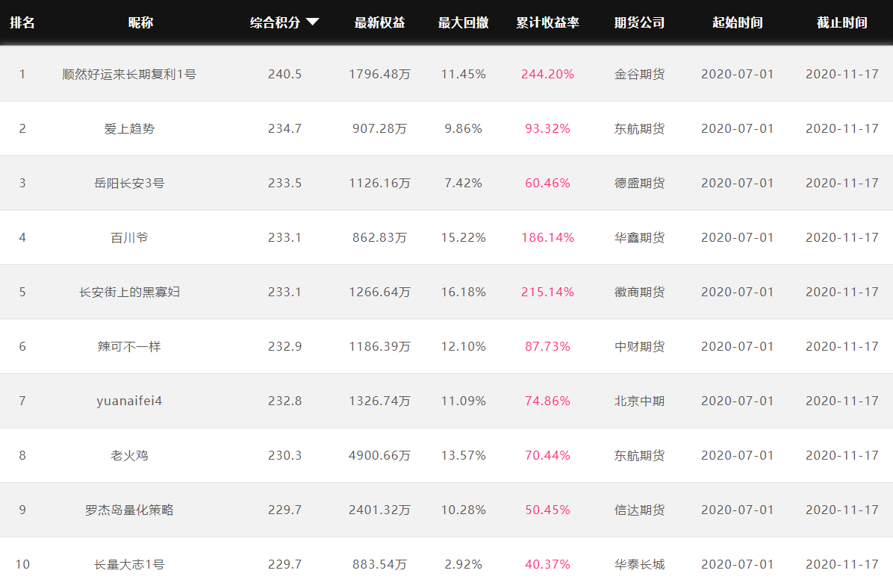The height and width of the screenshot is (588, 893).
Task: Select score value 240.5
Action: pyautogui.click(x=284, y=74)
